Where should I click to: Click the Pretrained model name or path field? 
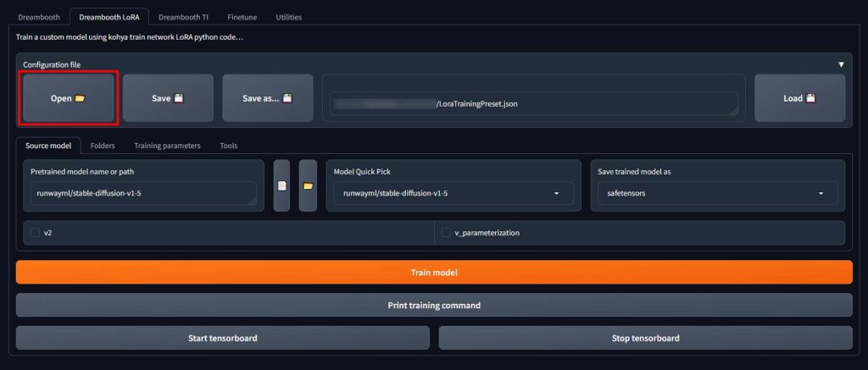coord(144,194)
